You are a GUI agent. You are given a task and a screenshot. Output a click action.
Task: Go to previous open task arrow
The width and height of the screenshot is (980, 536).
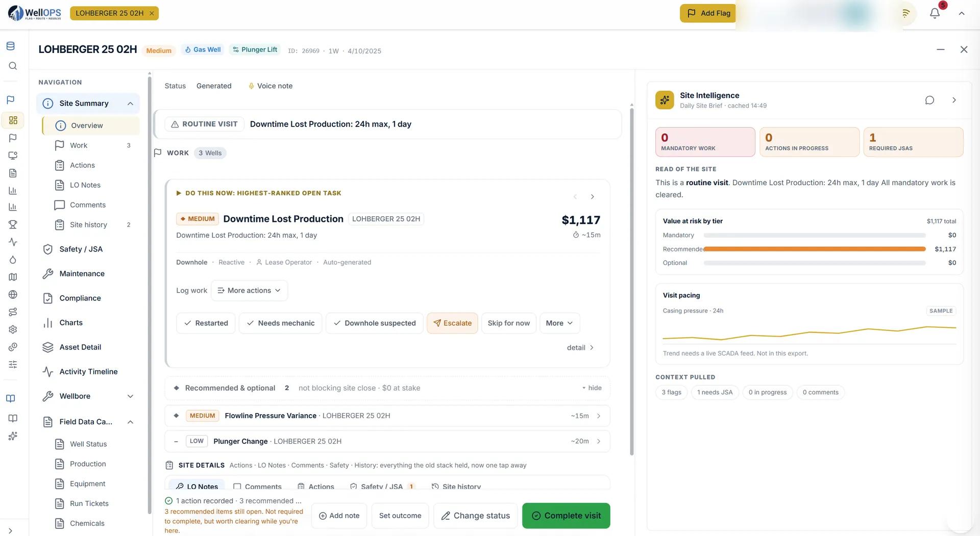(575, 196)
